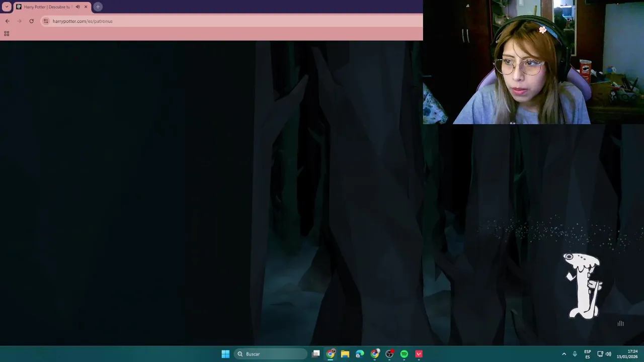The image size is (644, 362).
Task: Open Task View on the taskbar
Action: click(x=316, y=354)
